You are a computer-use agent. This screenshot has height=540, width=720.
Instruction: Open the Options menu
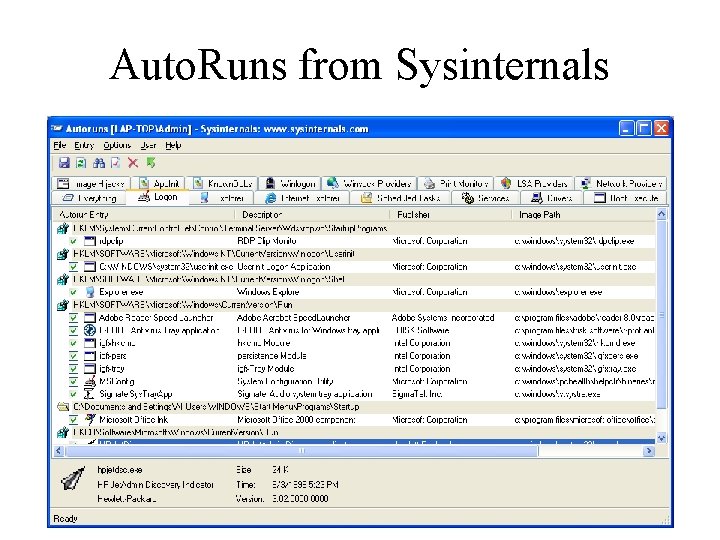coord(117,146)
